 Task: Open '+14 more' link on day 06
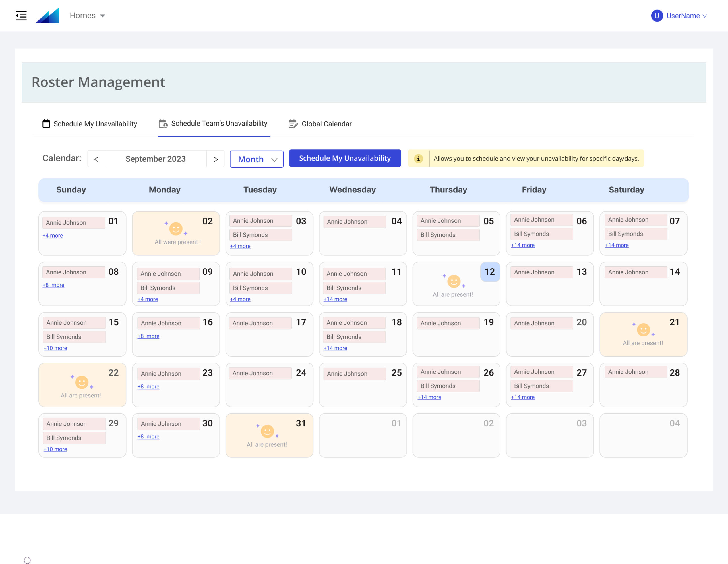(x=522, y=245)
